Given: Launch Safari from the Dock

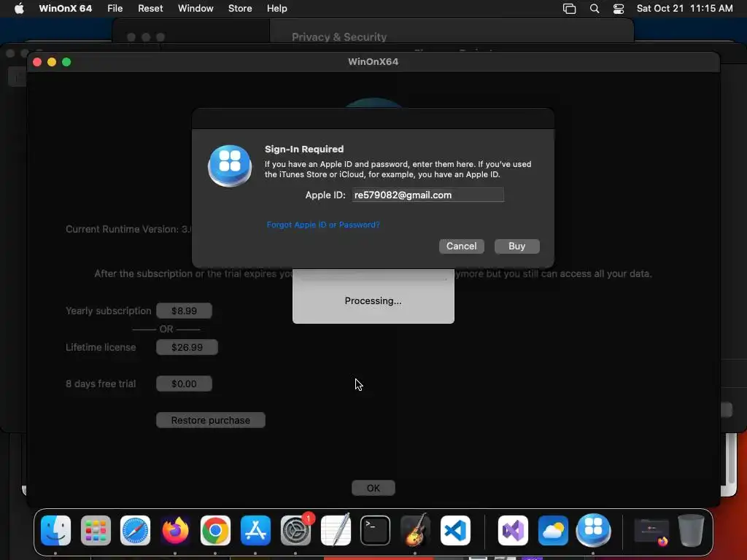Looking at the screenshot, I should coord(135,530).
